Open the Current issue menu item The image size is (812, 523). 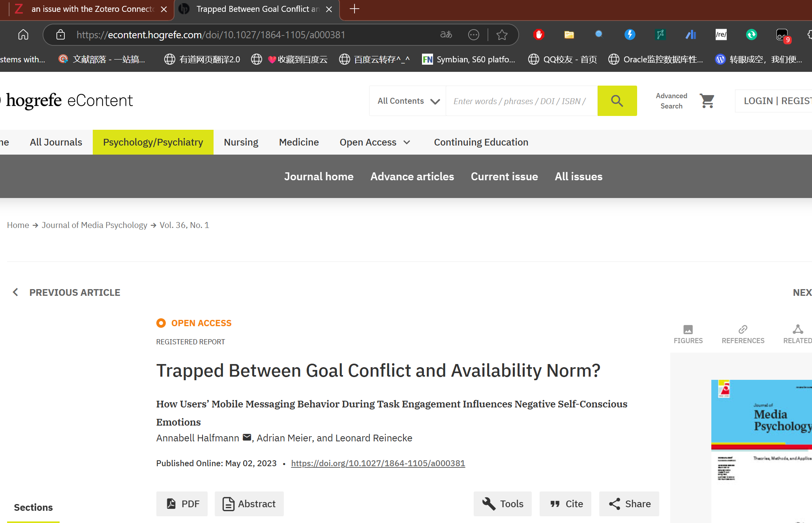click(x=504, y=176)
